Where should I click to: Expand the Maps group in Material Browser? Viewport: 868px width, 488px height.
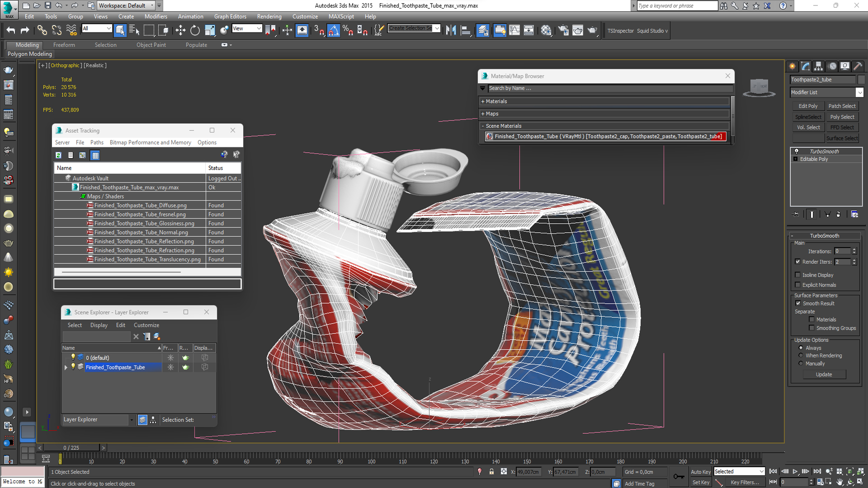pyautogui.click(x=604, y=113)
